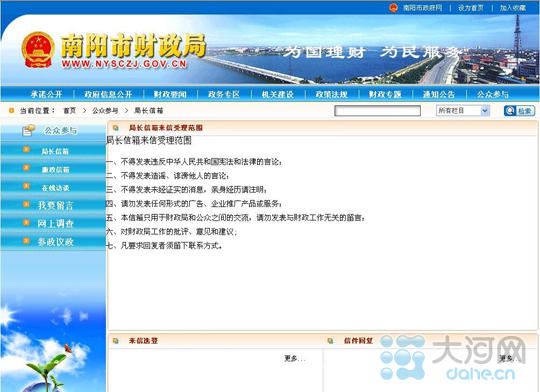Click the orange arrow icon beside 廉政信箱
The height and width of the screenshot is (392, 540).
pos(26,167)
